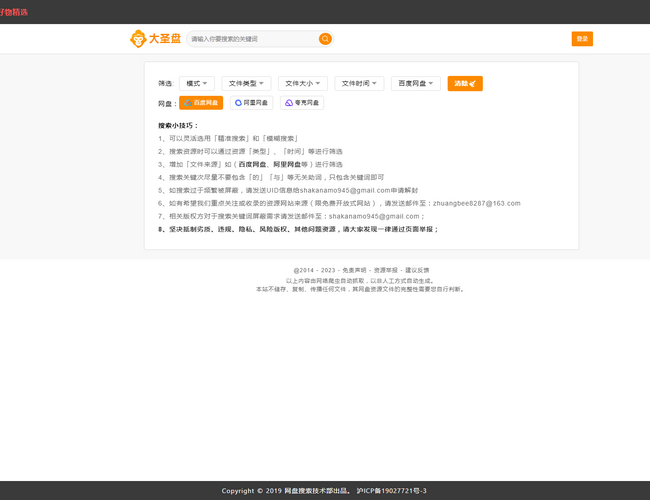The width and height of the screenshot is (650, 500).
Task: Expand the 文件类型 dropdown
Action: click(x=246, y=83)
